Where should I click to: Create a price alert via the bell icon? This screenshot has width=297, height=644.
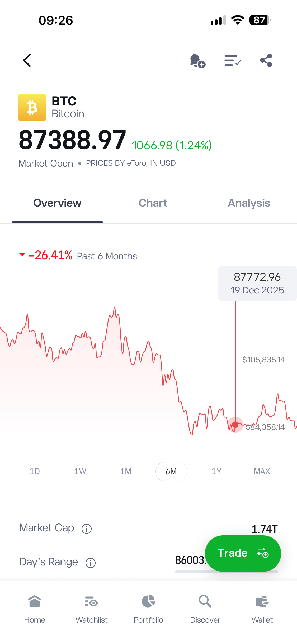coord(196,60)
